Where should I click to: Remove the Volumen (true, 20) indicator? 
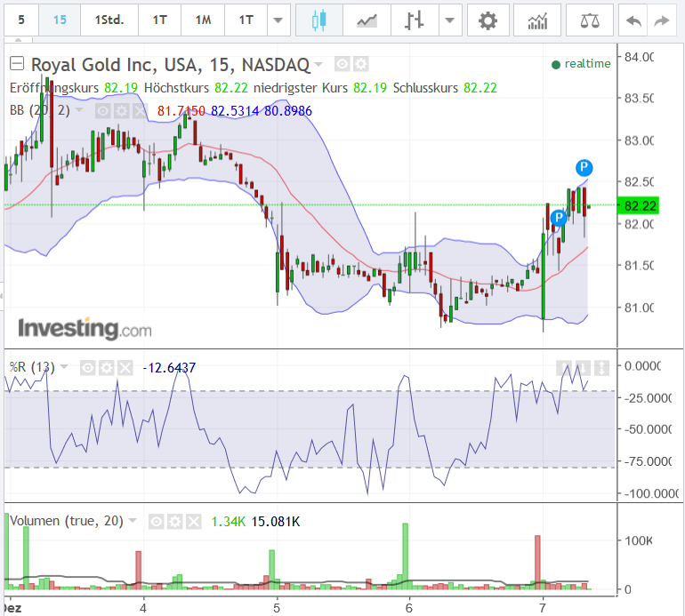pyautogui.click(x=194, y=521)
